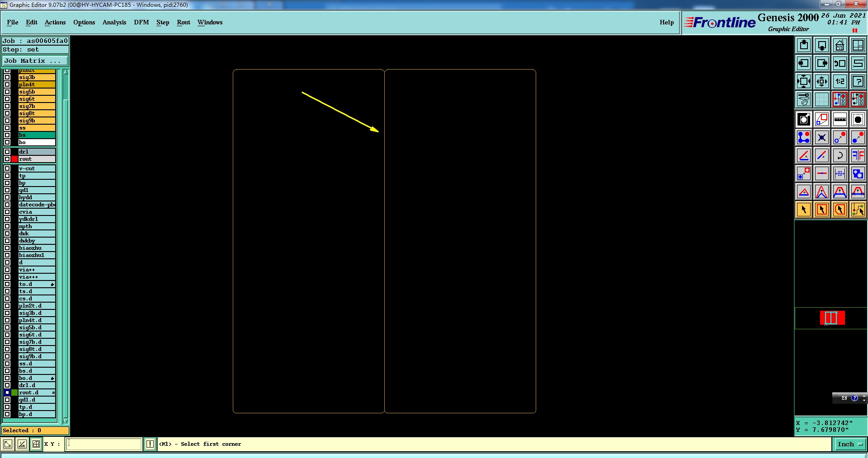The image size is (868, 458).
Task: Click the via++ layer name
Action: tap(37, 270)
